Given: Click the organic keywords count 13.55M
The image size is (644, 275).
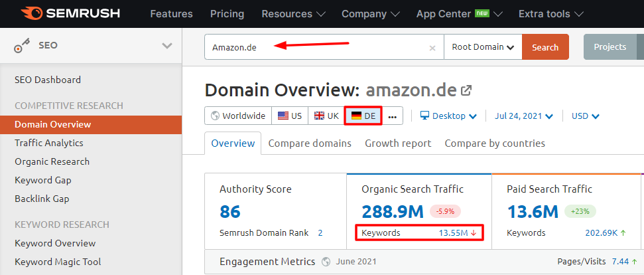Looking at the screenshot, I should [453, 233].
